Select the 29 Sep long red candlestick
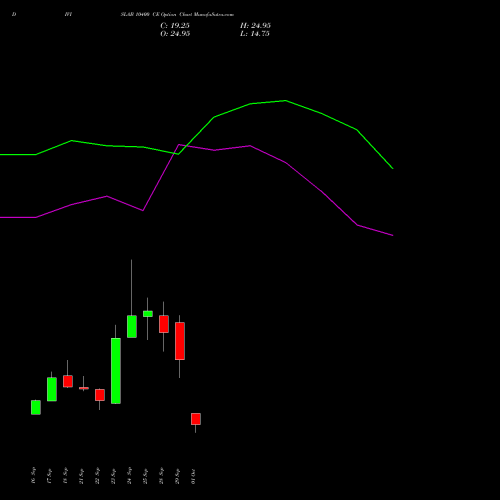 click(180, 341)
